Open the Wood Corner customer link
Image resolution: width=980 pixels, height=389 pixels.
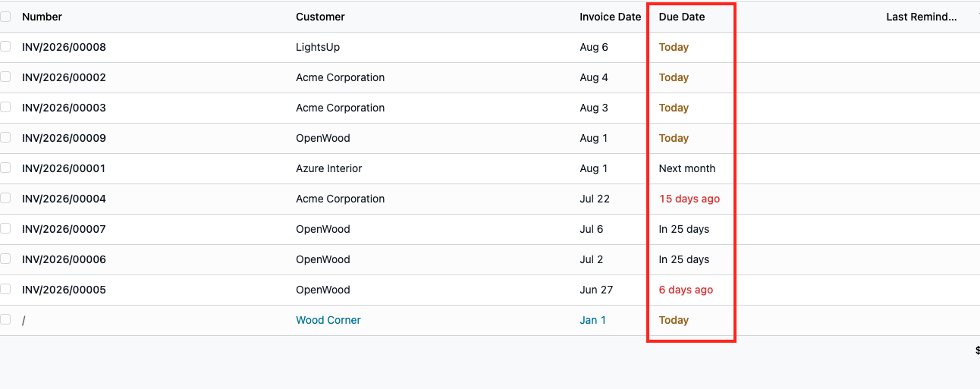pos(328,320)
